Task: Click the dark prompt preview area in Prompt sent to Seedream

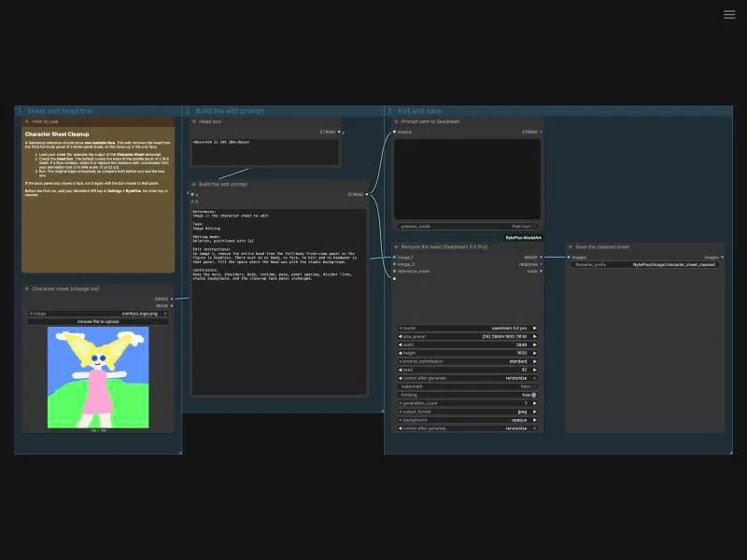Action: pyautogui.click(x=468, y=179)
